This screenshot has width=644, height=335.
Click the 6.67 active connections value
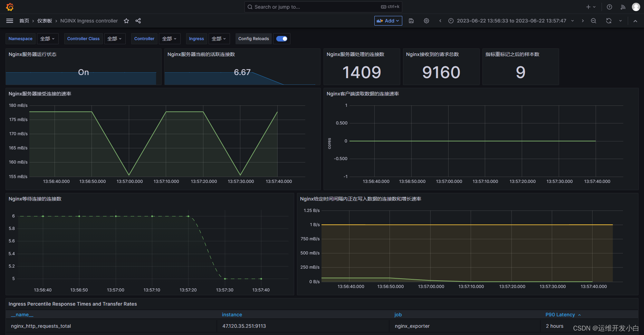click(242, 72)
